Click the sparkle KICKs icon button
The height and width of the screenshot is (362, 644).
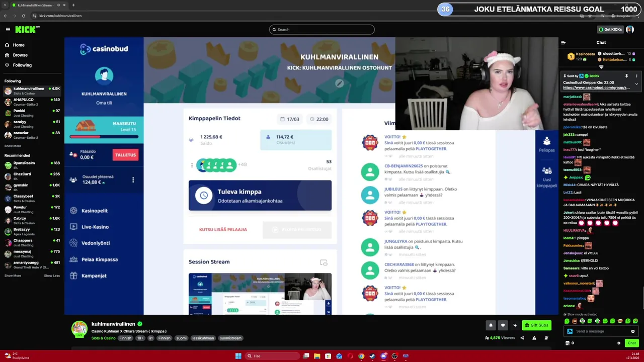tap(515, 325)
